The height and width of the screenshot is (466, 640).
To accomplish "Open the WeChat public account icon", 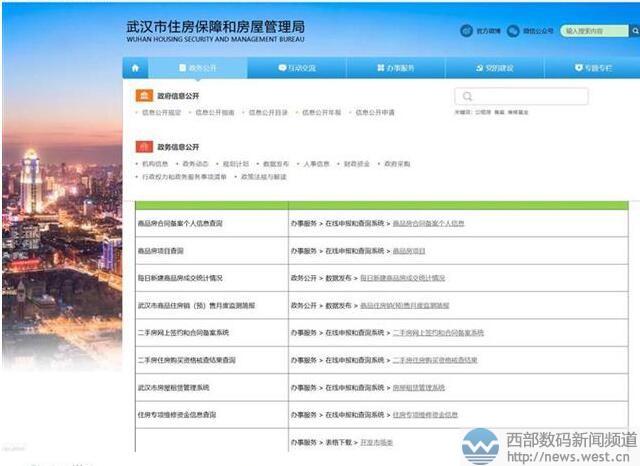I will point(514,31).
